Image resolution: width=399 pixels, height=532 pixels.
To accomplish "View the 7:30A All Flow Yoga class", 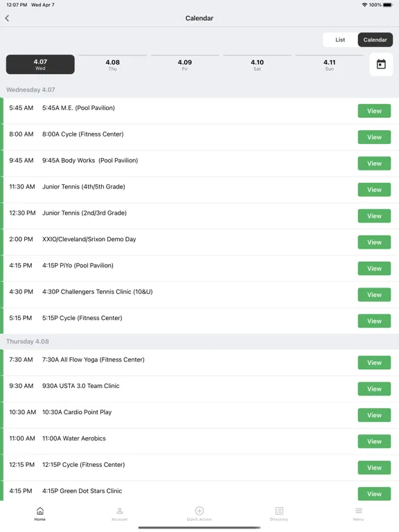I will [x=374, y=363].
